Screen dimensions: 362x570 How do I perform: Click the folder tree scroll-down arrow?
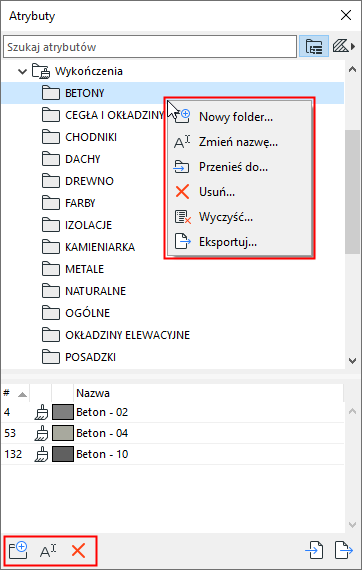coord(352,361)
